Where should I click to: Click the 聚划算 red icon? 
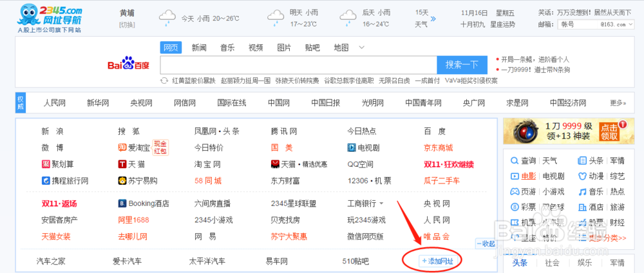(x=46, y=164)
